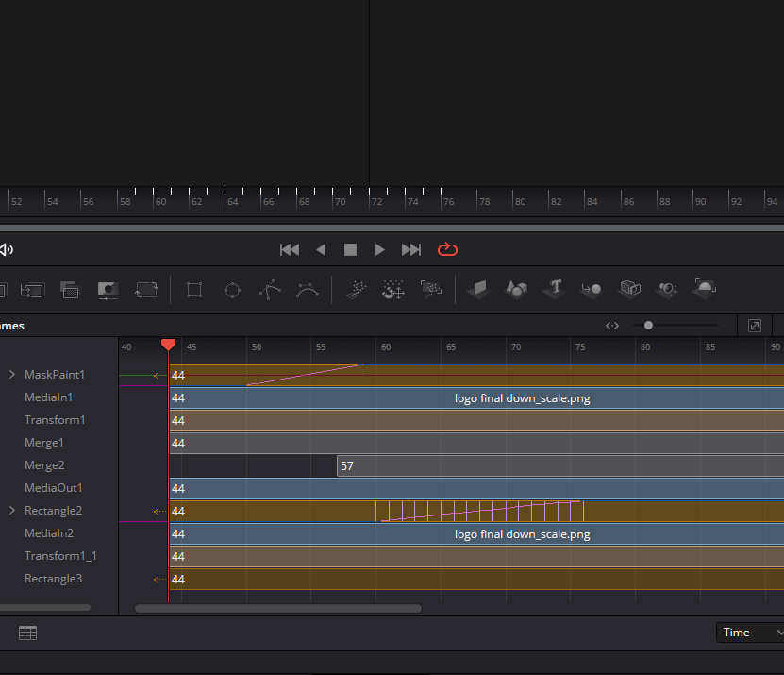Add a Rectangle mask tool
The image size is (784, 675).
(194, 290)
